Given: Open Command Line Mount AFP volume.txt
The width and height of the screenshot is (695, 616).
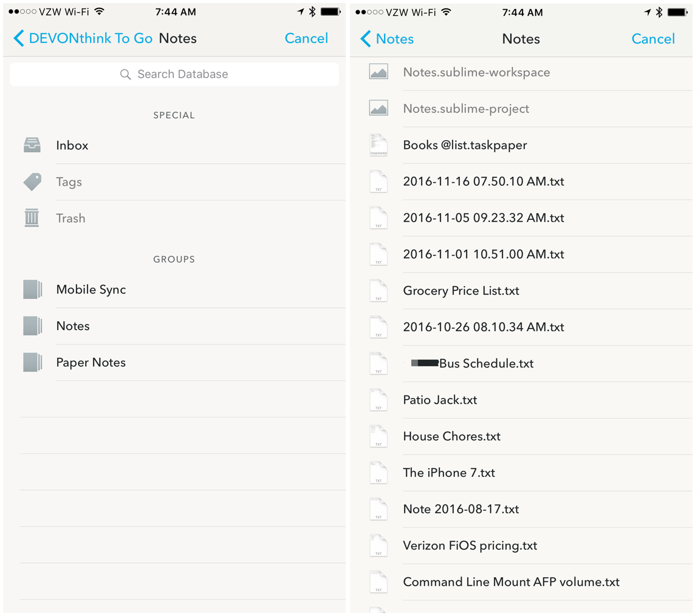Looking at the screenshot, I should (521, 581).
